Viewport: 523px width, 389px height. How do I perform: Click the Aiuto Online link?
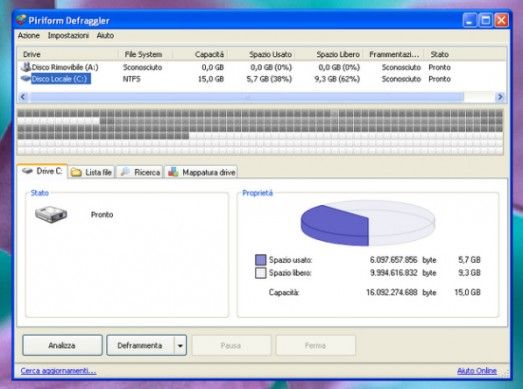click(x=477, y=371)
